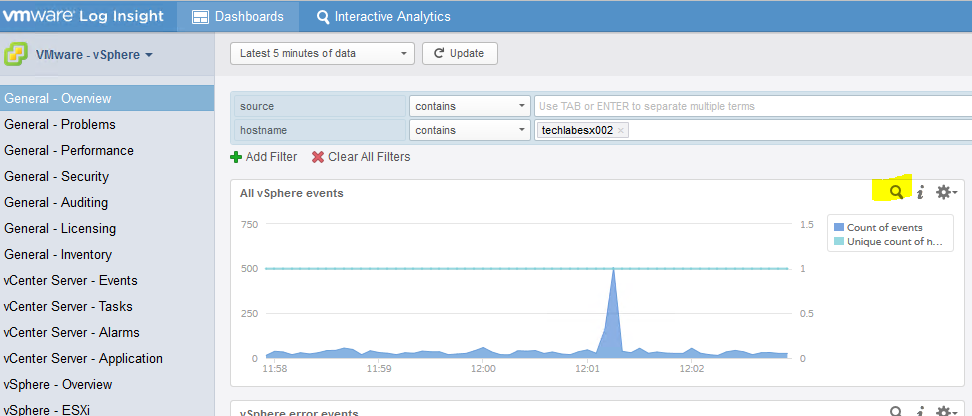This screenshot has height=416, width=972.
Task: Select General - Performance dashboard
Action: (x=107, y=151)
